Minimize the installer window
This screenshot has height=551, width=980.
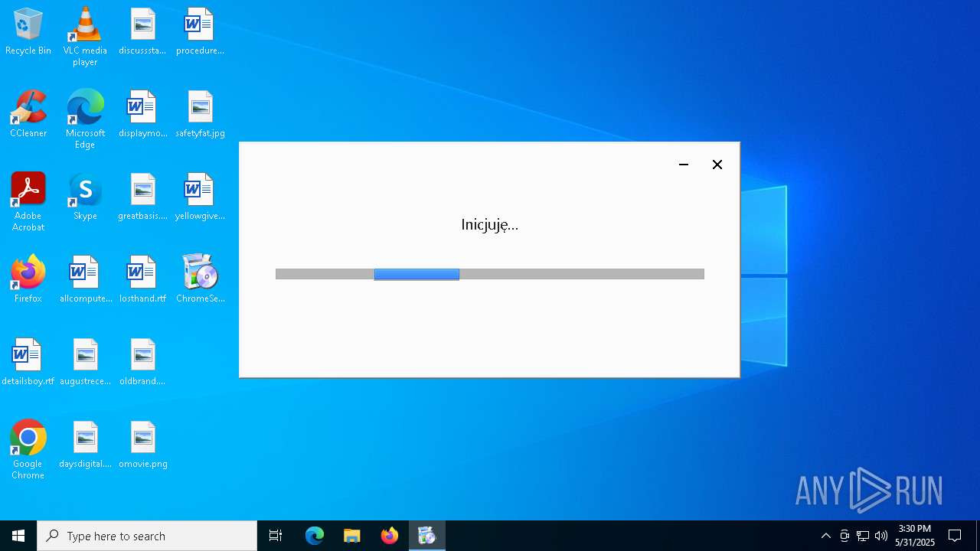point(684,165)
